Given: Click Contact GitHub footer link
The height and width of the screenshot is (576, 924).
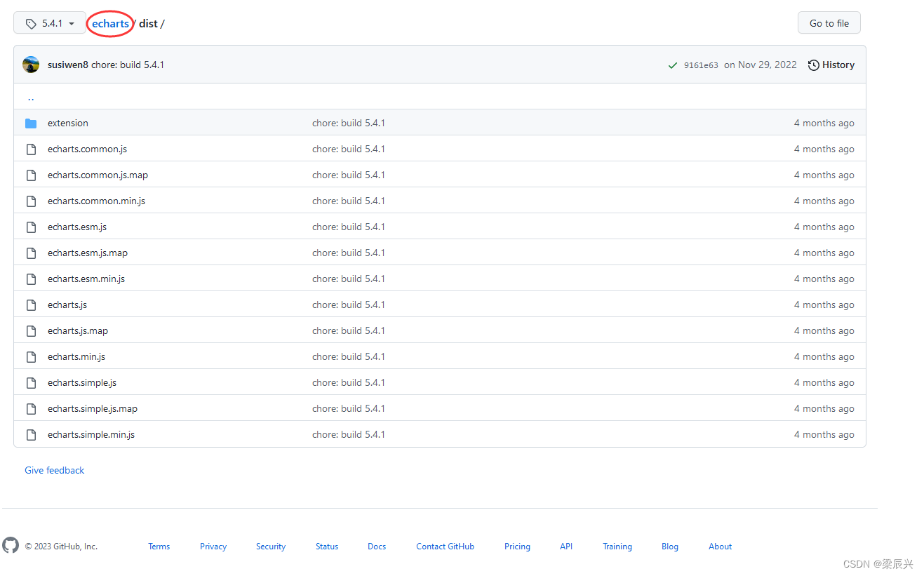Looking at the screenshot, I should [x=445, y=547].
